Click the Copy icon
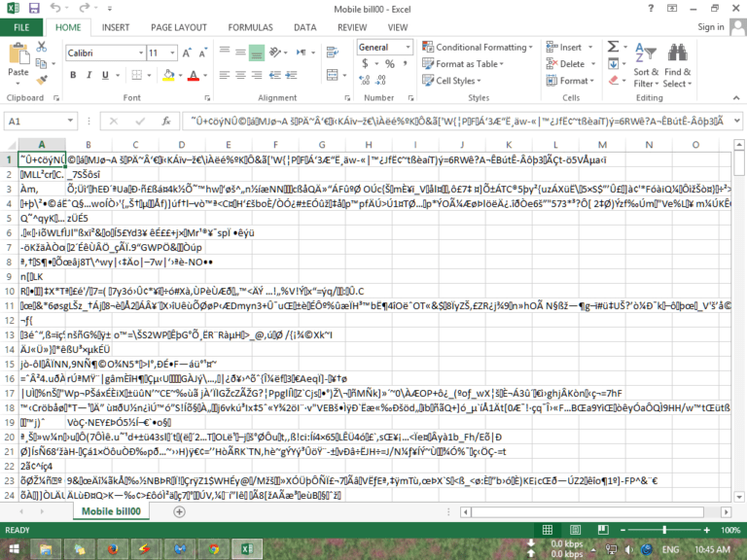 pos(42,63)
